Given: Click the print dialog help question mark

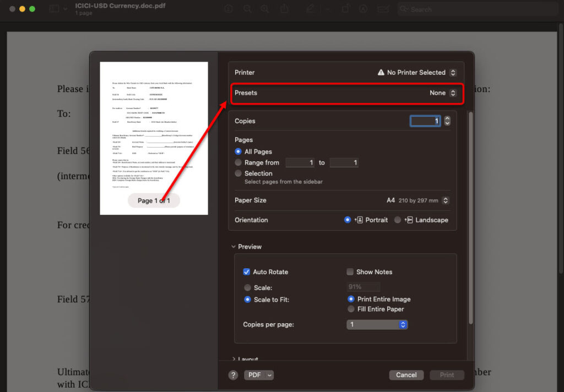Looking at the screenshot, I should click(233, 375).
